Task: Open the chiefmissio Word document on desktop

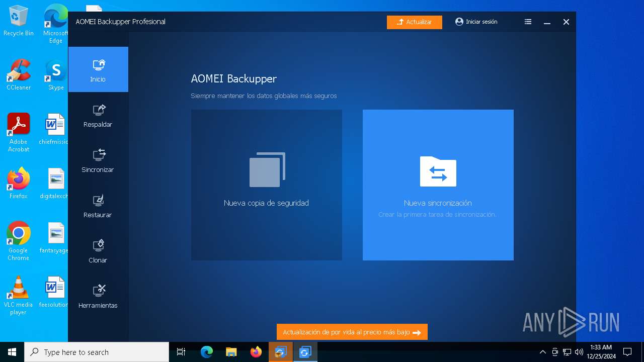Action: click(x=54, y=129)
